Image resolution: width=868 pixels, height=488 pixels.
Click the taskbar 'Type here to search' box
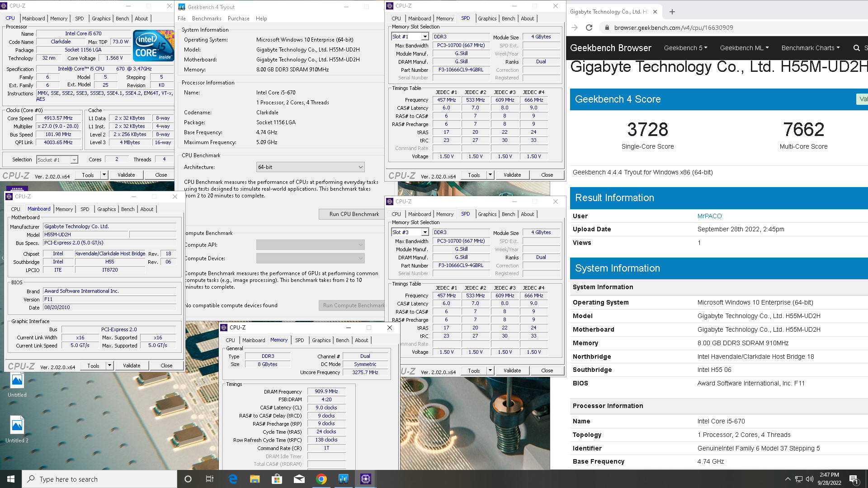[99, 479]
